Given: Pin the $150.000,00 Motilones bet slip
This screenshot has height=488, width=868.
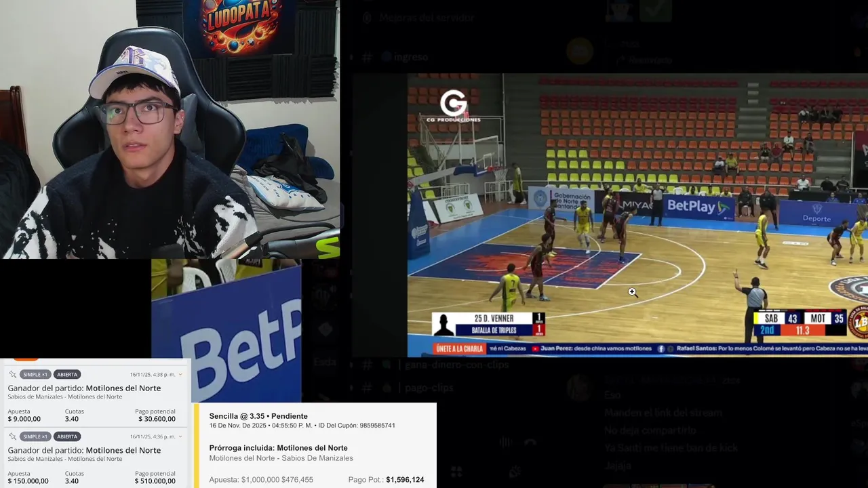Looking at the screenshot, I should (12, 436).
